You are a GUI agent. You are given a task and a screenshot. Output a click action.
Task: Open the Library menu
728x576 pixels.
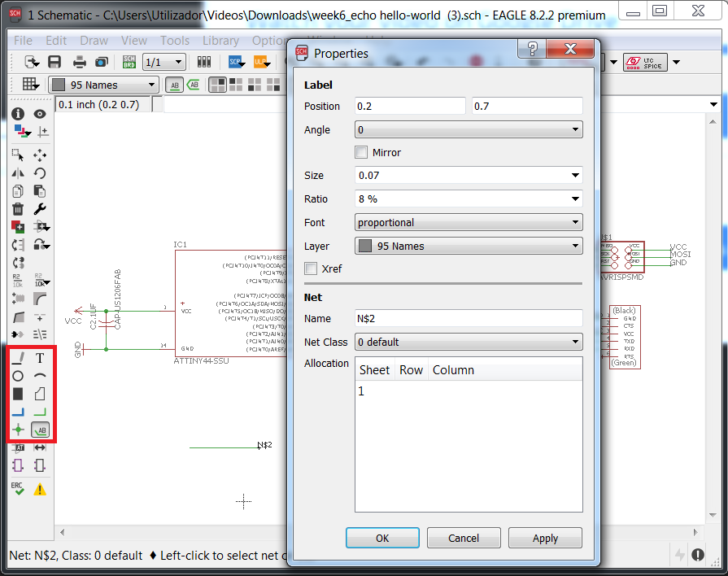[220, 41]
